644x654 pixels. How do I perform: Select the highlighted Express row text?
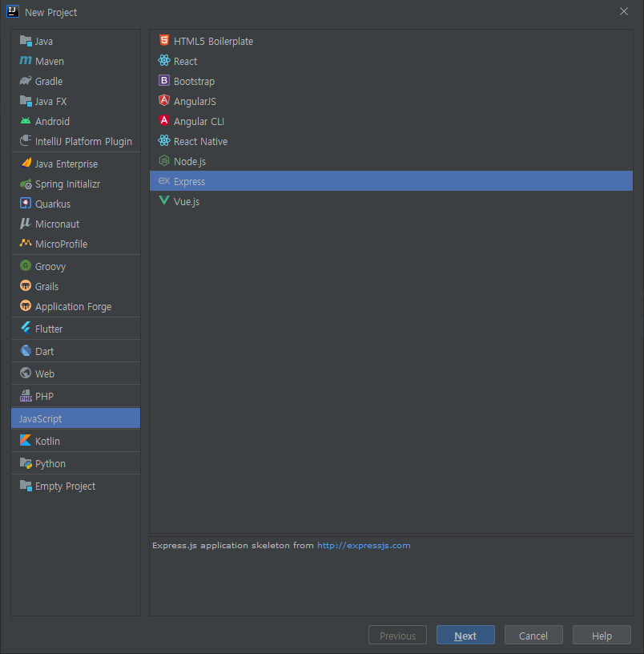(x=189, y=181)
